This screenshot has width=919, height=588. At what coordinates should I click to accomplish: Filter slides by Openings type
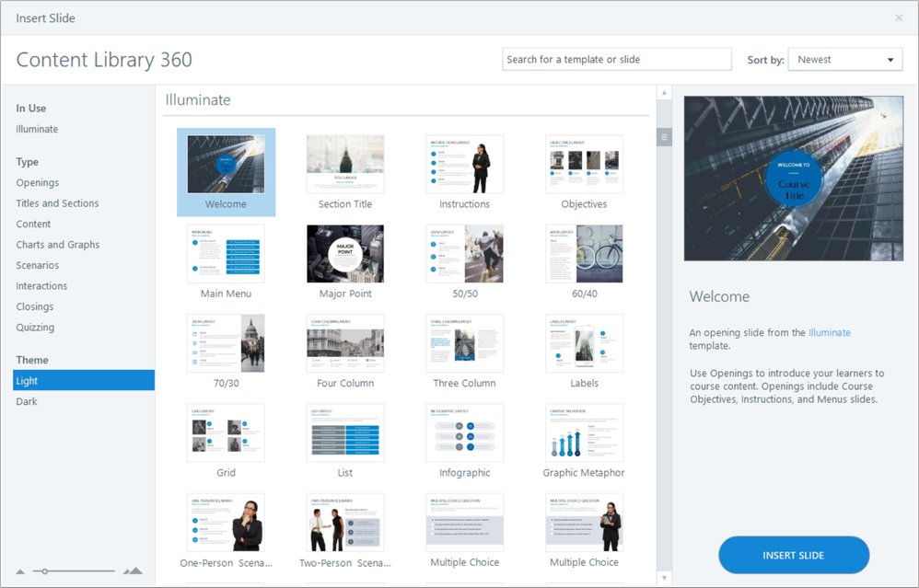[38, 183]
